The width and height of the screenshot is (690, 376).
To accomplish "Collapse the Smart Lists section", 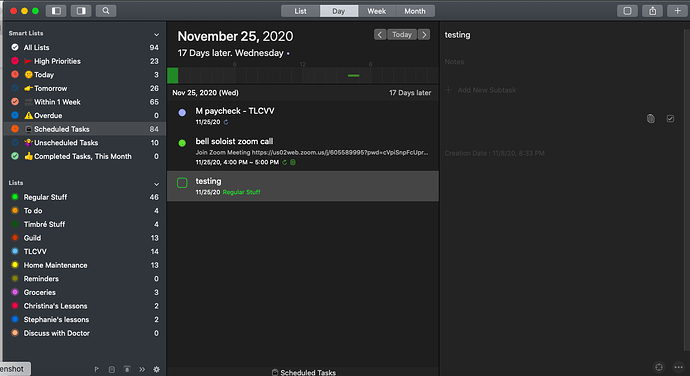I will pyautogui.click(x=156, y=34).
